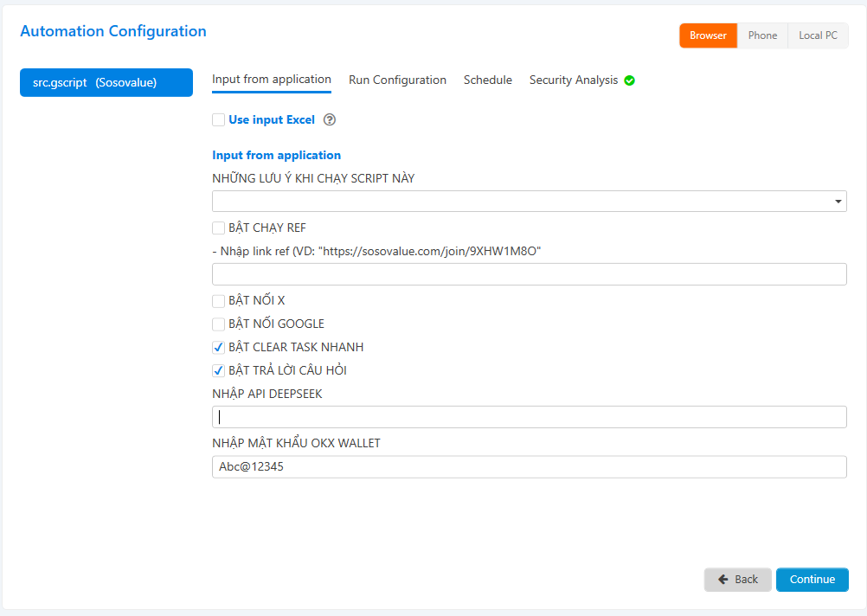Switch to Phone automation mode
The height and width of the screenshot is (616, 867).
point(762,35)
